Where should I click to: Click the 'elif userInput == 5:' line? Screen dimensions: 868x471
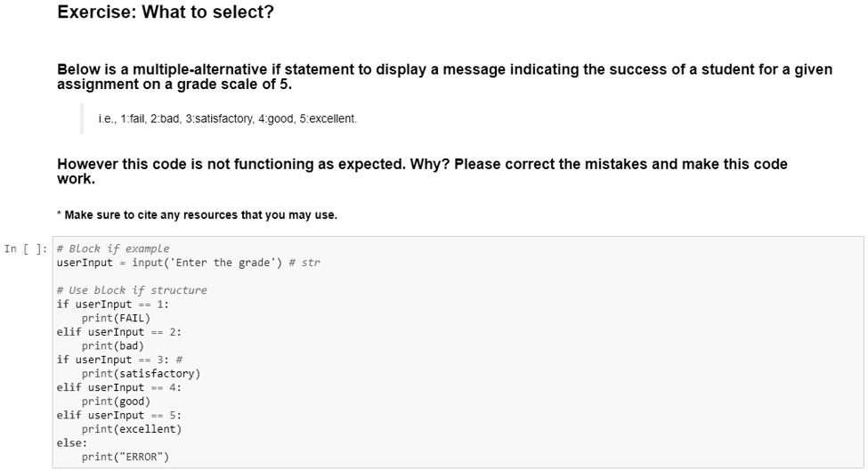(119, 415)
